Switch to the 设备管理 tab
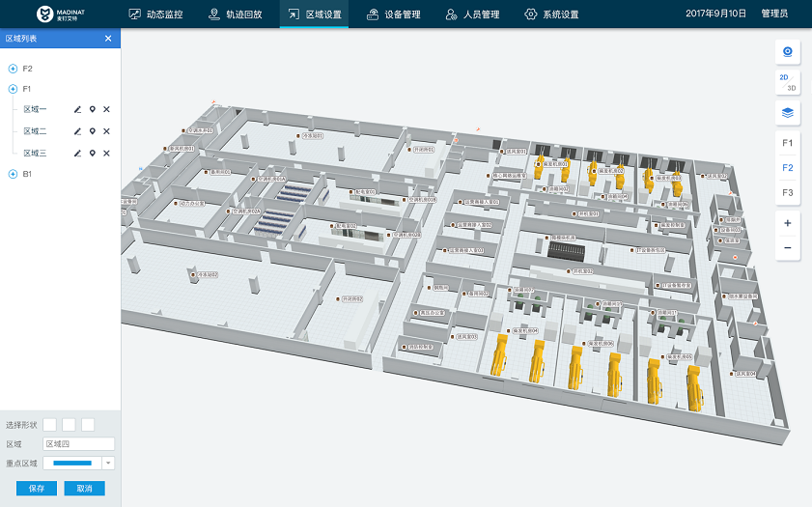 tap(393, 14)
